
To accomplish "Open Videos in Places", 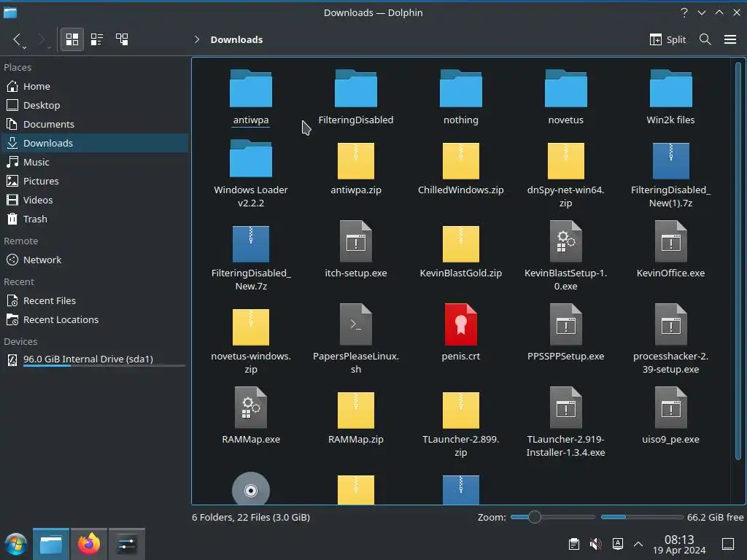I will [94, 200].
